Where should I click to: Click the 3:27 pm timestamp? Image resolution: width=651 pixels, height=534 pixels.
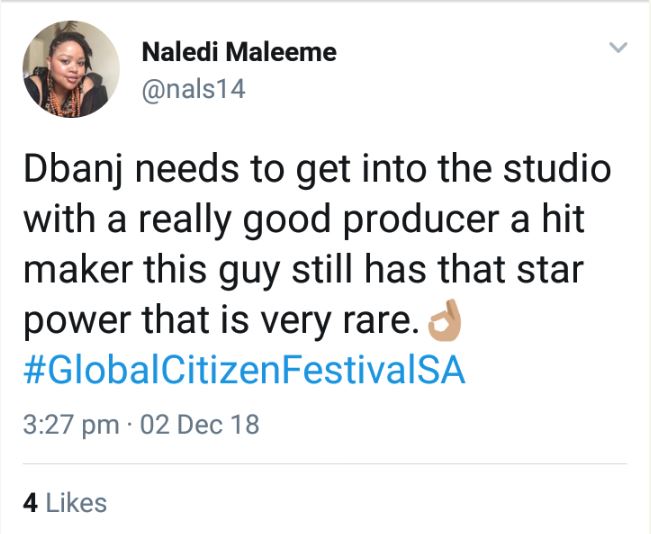70,424
